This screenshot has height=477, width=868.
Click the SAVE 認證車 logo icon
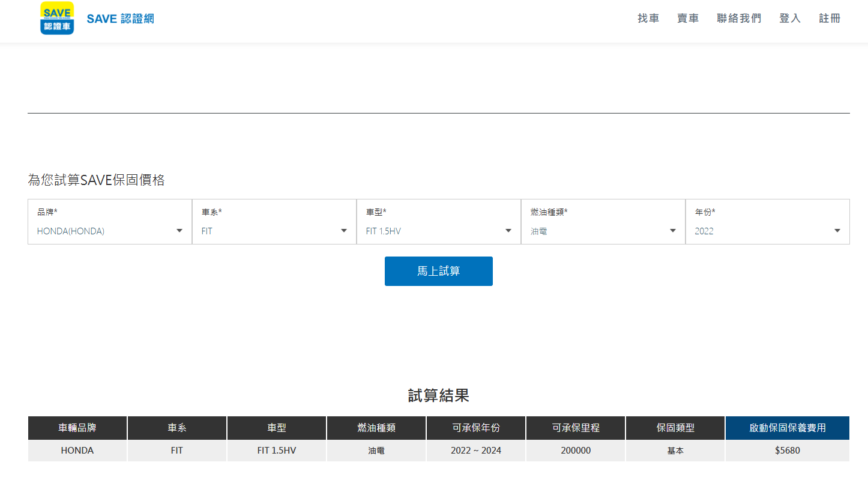[57, 18]
